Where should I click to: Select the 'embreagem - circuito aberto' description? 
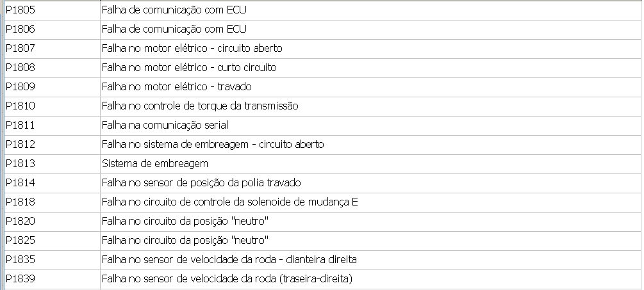pos(213,144)
